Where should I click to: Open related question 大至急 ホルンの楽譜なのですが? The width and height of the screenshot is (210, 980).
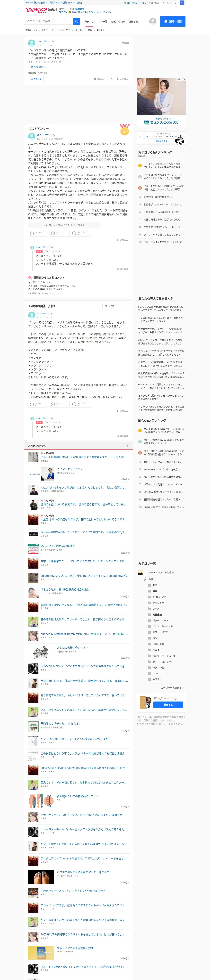84,519
